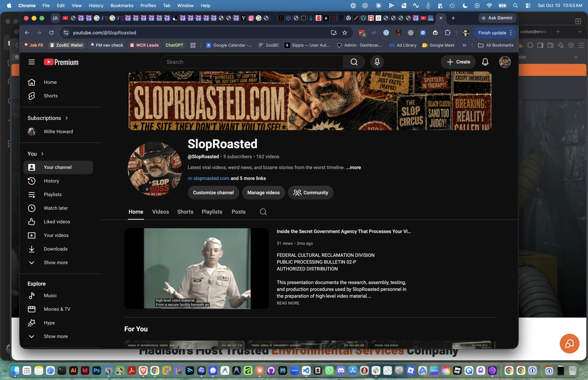Bookmark this page with the star icon
Viewport: 588px width, 380px height.
coord(345,33)
